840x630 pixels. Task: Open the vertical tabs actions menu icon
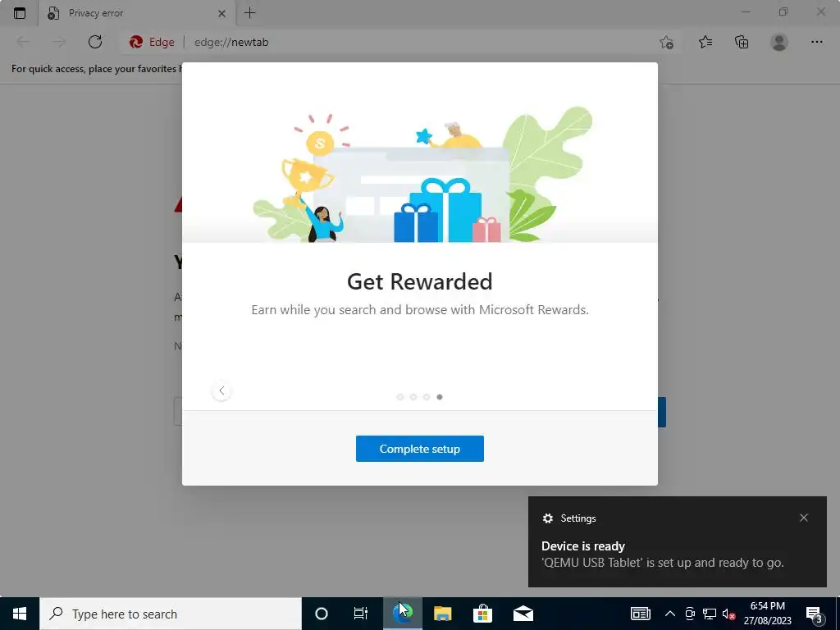click(20, 13)
